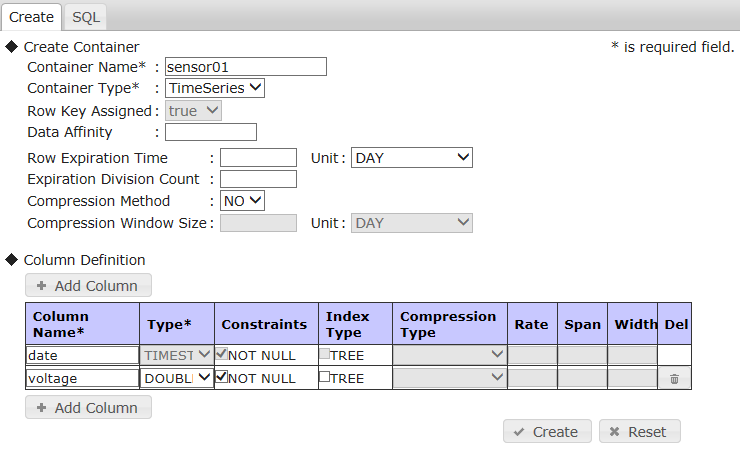
Task: Open the voltage column Type dropdown
Action: coord(178,378)
